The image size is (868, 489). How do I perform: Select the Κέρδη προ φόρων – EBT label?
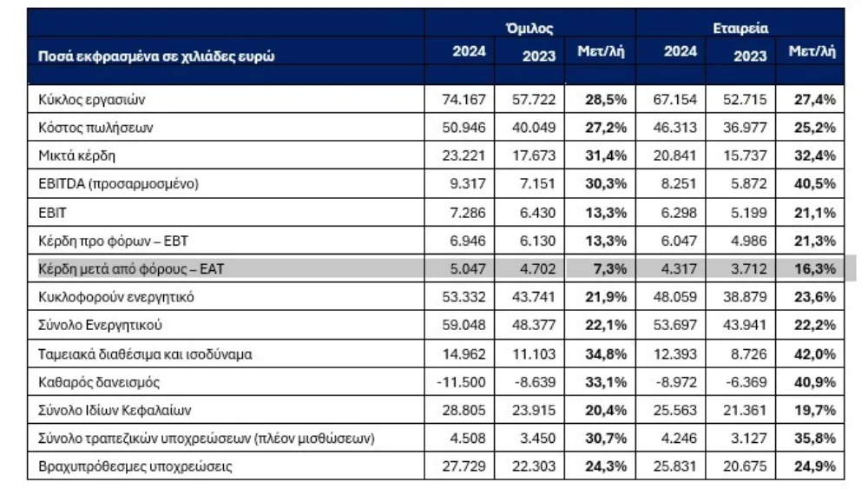[x=114, y=241]
